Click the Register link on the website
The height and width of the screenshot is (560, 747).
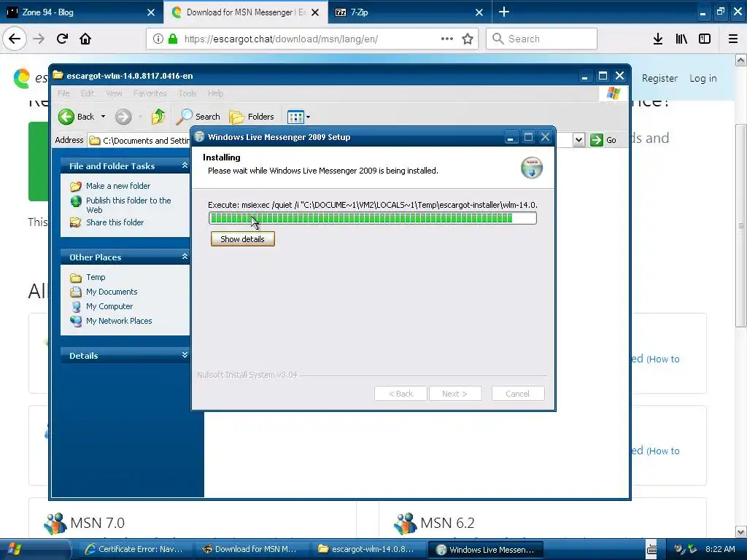[x=659, y=78]
